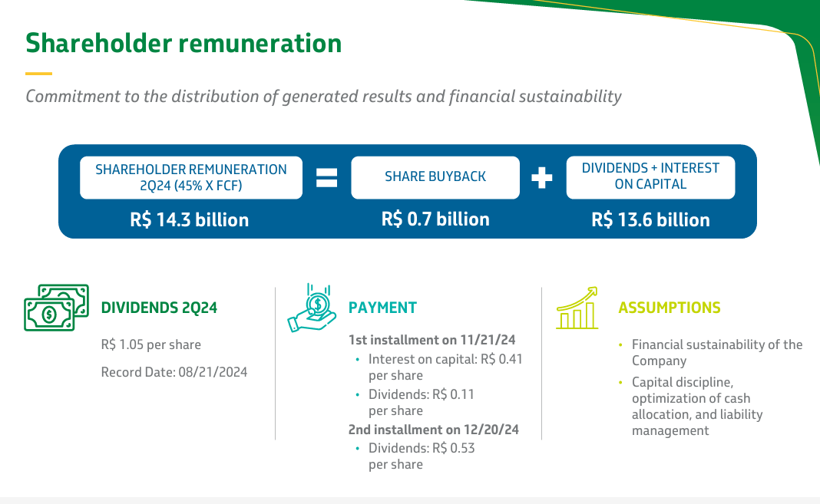The image size is (820, 504).
Task: Click the 'R$ 13.6 billion' value
Action: coord(650,220)
